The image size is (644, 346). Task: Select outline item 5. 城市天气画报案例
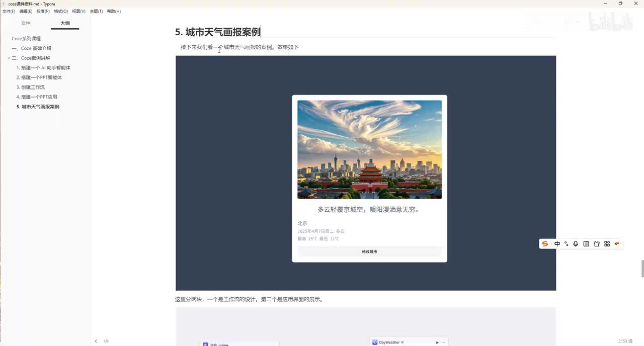(38, 107)
